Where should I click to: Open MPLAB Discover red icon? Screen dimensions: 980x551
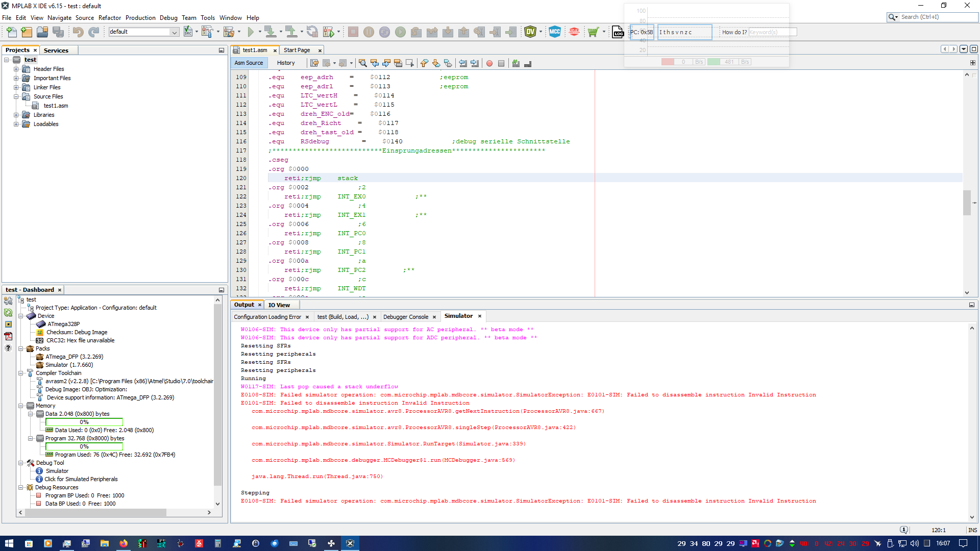(x=574, y=32)
